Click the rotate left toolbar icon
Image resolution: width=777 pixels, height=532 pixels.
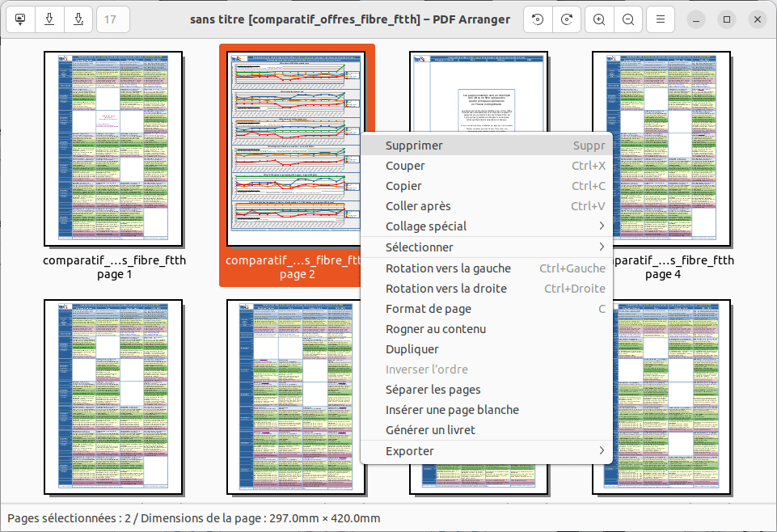[538, 19]
